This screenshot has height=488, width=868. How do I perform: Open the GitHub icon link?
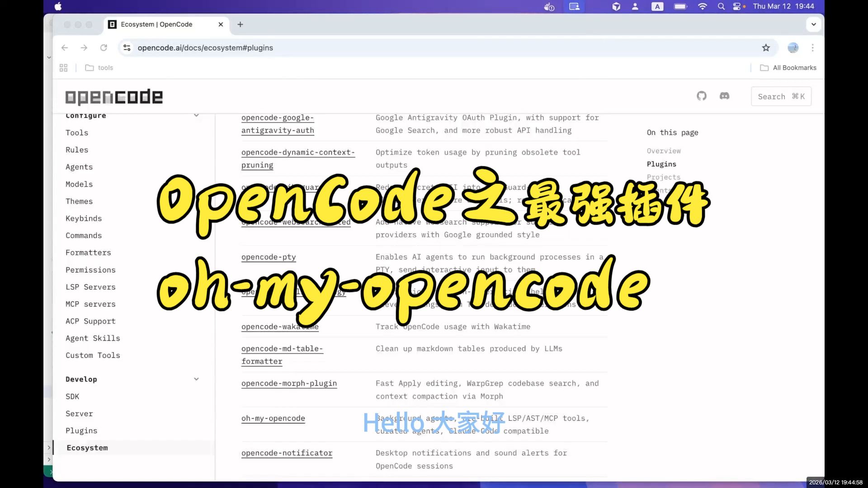[x=701, y=96]
